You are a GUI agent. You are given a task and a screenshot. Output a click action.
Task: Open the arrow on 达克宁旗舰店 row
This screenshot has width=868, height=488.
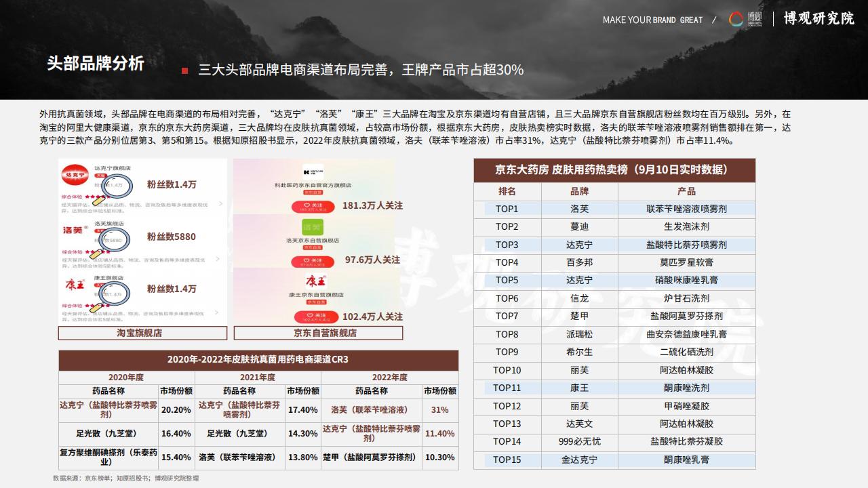click(x=220, y=203)
